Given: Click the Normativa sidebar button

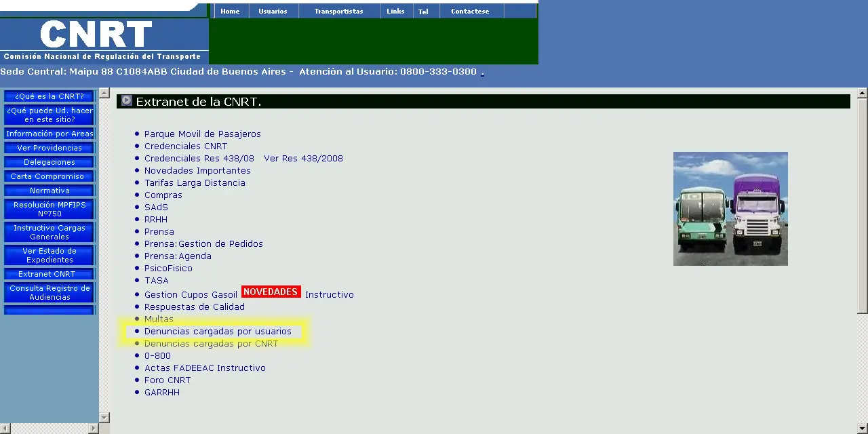Looking at the screenshot, I should (50, 191).
